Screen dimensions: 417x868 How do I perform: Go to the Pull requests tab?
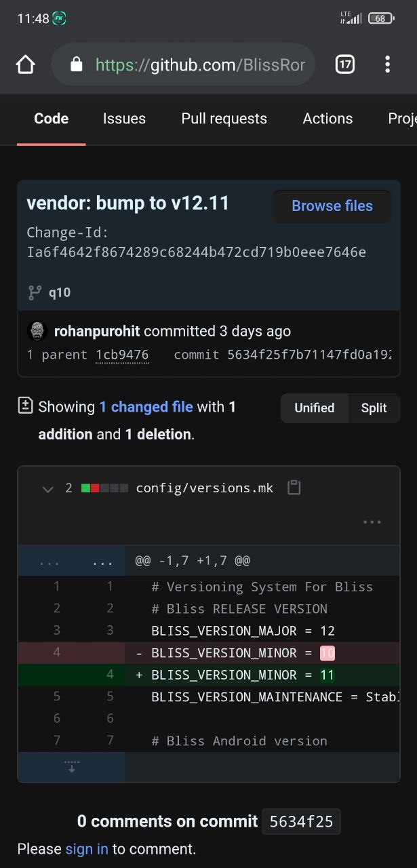pyautogui.click(x=224, y=119)
